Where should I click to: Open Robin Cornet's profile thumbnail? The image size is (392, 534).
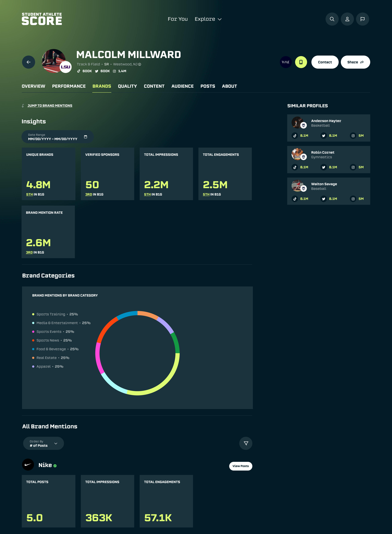[298, 154]
